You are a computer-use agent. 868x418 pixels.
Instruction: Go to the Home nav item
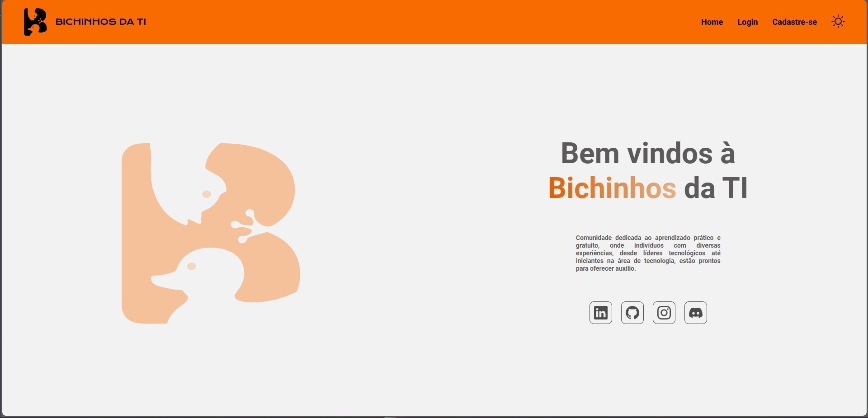click(x=712, y=22)
